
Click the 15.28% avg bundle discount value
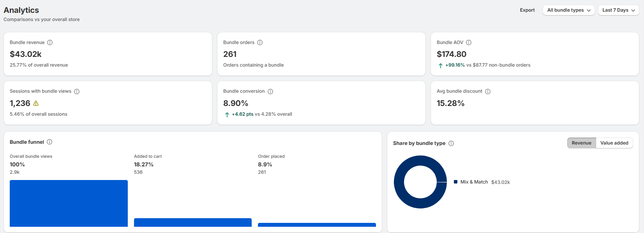451,103
